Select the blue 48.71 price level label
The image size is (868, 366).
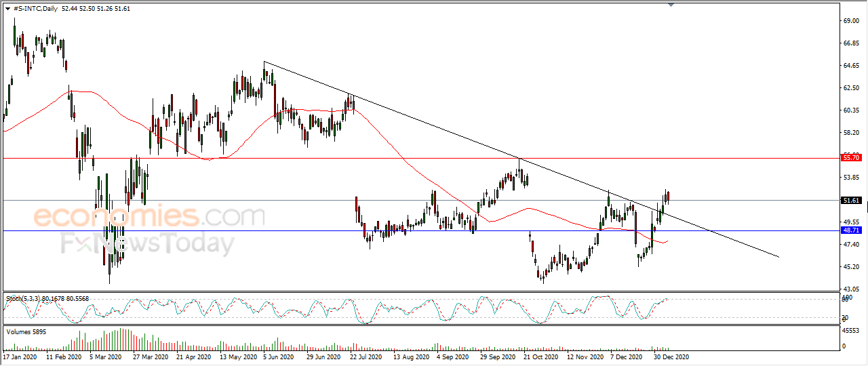click(x=850, y=230)
